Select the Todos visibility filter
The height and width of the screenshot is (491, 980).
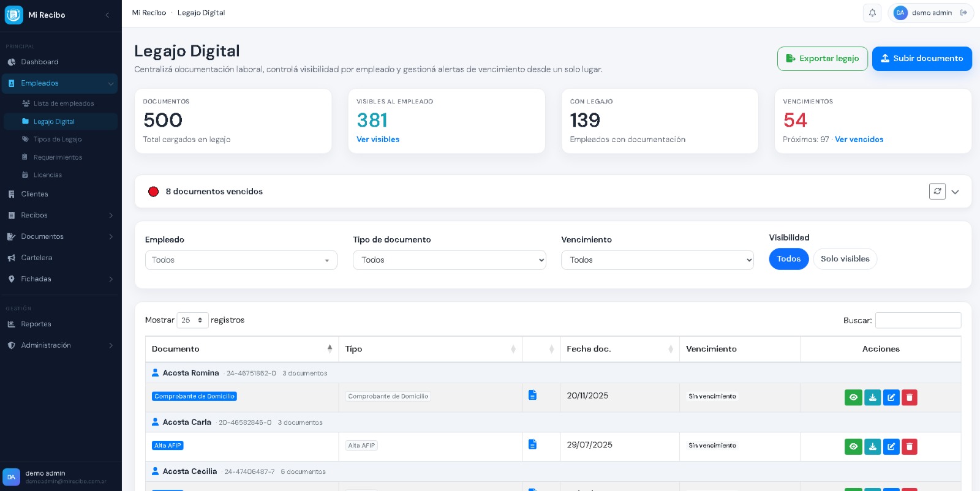pyautogui.click(x=788, y=259)
